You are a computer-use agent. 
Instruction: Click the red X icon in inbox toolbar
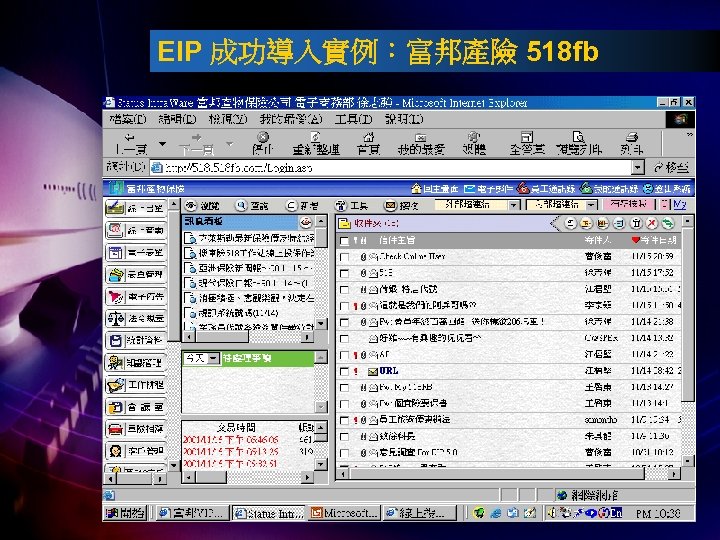pos(652,223)
